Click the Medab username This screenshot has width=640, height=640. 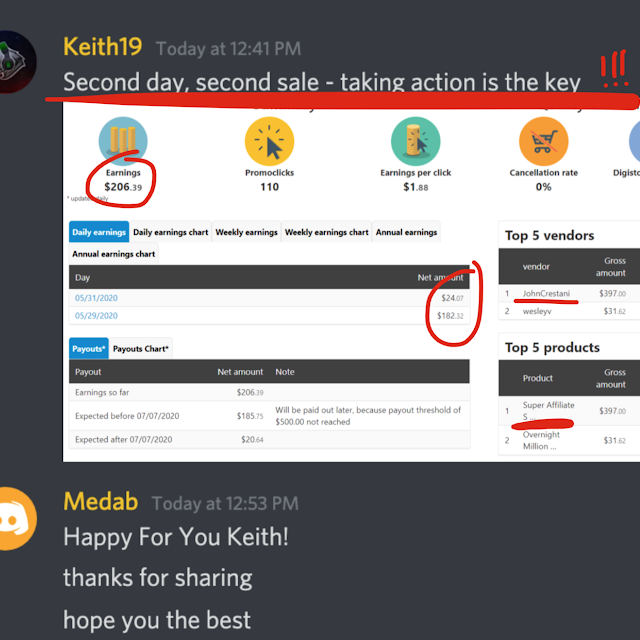pos(100,501)
